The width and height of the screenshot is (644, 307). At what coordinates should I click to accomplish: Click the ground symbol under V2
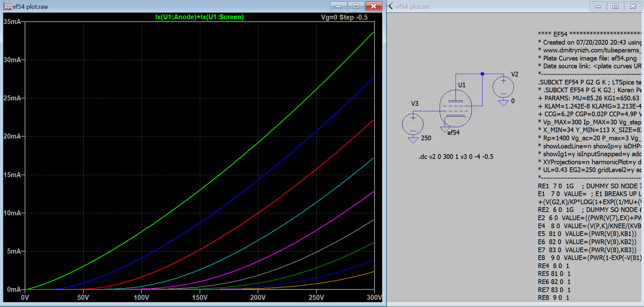tap(503, 102)
